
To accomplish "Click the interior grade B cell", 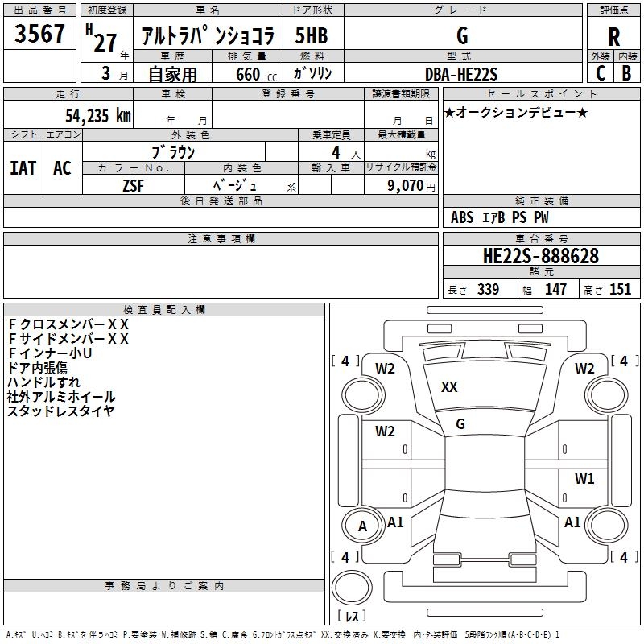I will tap(626, 72).
